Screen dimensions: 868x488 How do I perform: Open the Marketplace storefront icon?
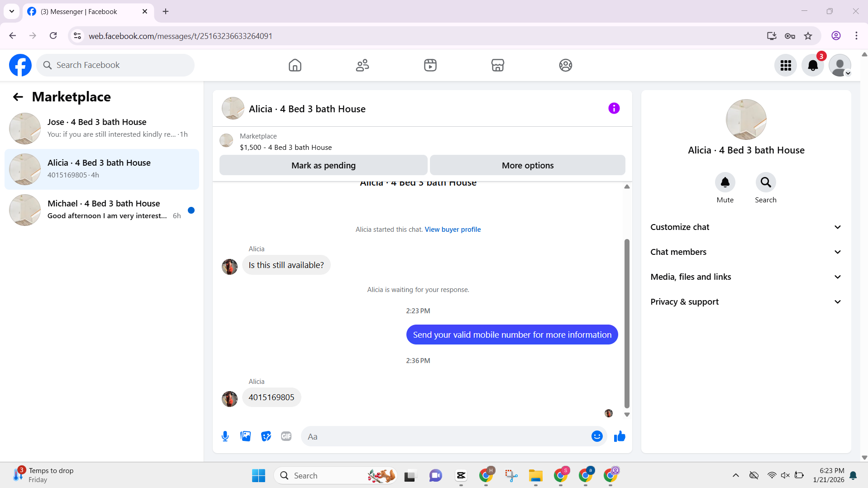coord(498,65)
